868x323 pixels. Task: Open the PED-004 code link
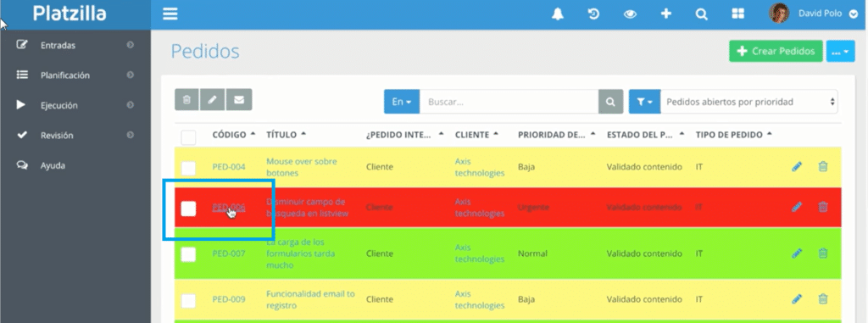229,167
